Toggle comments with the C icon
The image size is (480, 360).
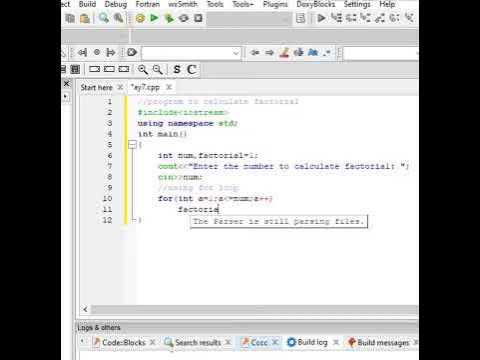(191, 69)
